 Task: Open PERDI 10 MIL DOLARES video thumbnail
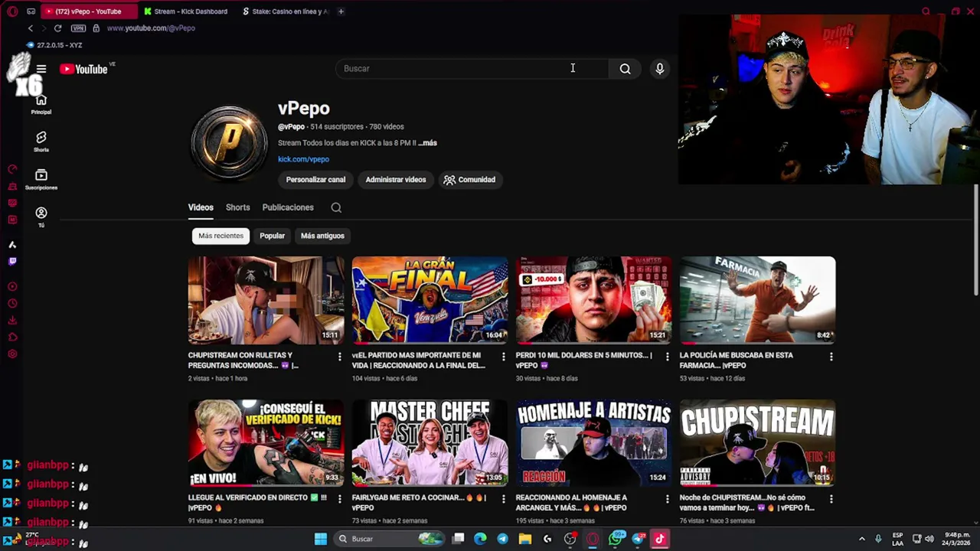[593, 300]
